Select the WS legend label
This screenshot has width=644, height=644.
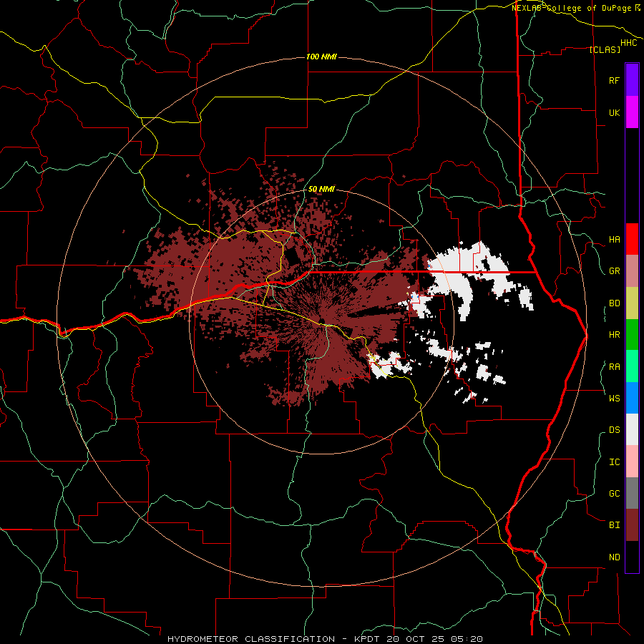coord(614,398)
